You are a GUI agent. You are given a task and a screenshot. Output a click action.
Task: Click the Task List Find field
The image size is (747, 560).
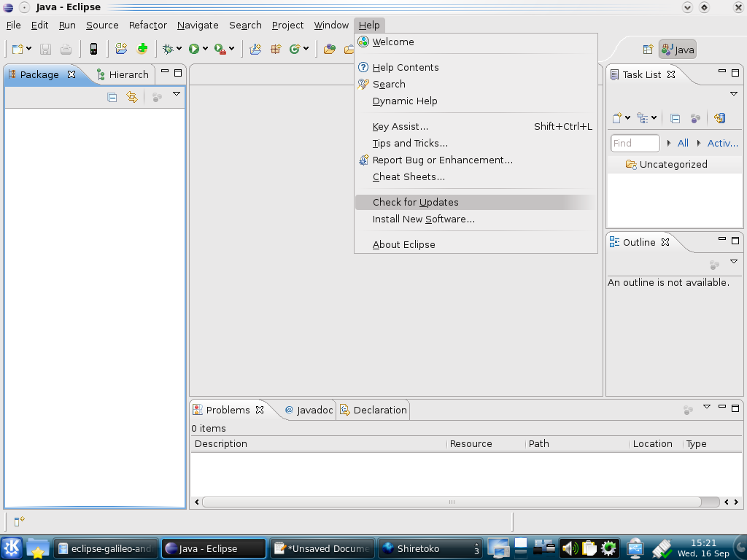point(635,144)
